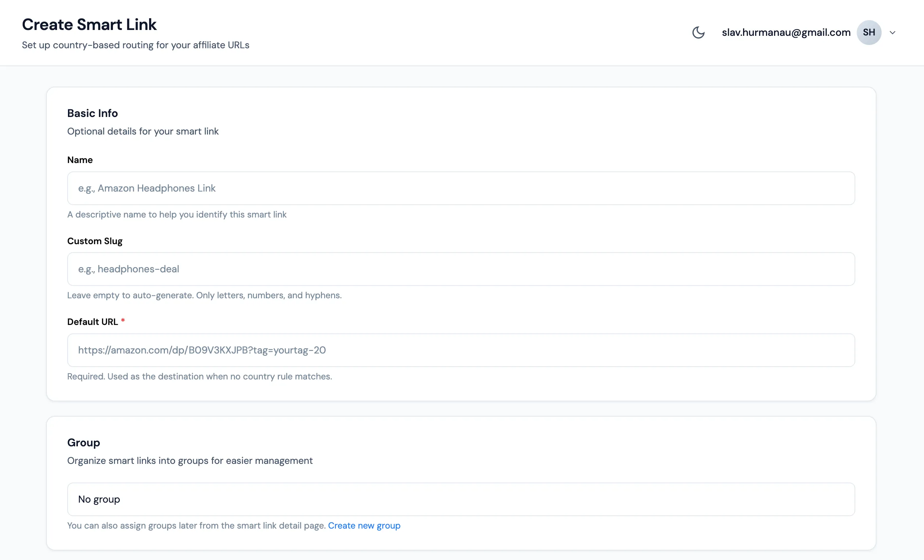
Task: Focus the Default URL input field
Action: coord(461,350)
